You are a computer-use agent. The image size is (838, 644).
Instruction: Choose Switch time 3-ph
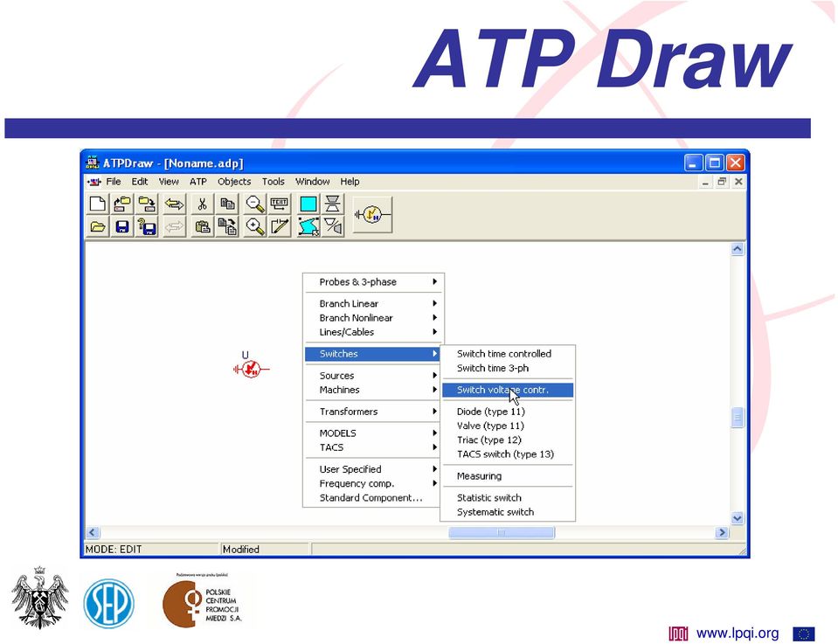coord(508,368)
